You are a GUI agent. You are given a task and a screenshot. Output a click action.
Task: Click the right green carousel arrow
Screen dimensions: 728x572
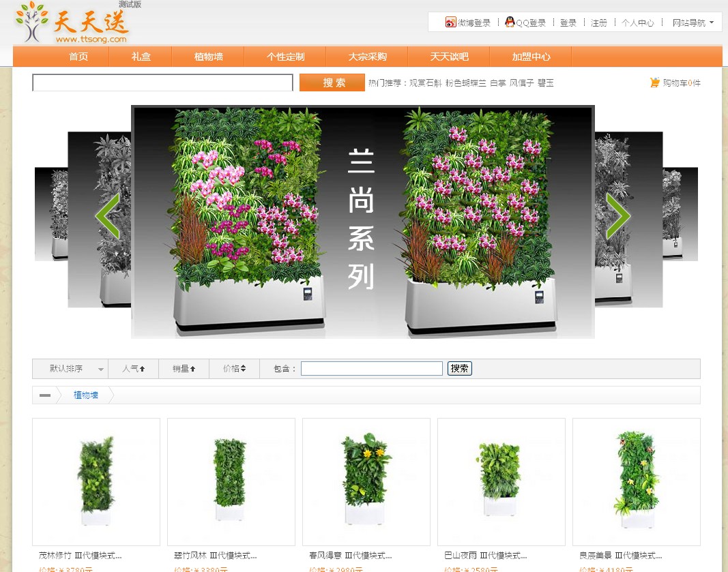tap(618, 215)
